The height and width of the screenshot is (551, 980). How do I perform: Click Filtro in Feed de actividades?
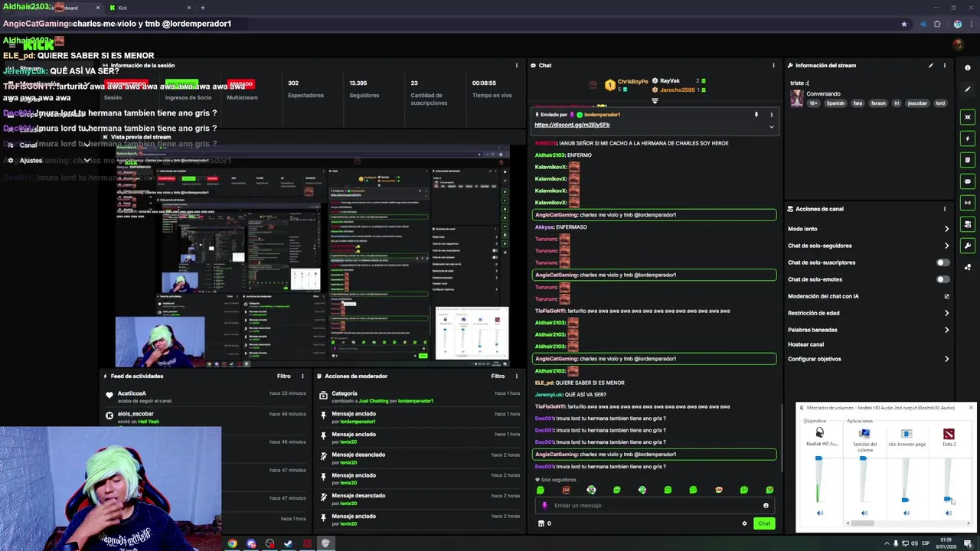[x=283, y=377]
